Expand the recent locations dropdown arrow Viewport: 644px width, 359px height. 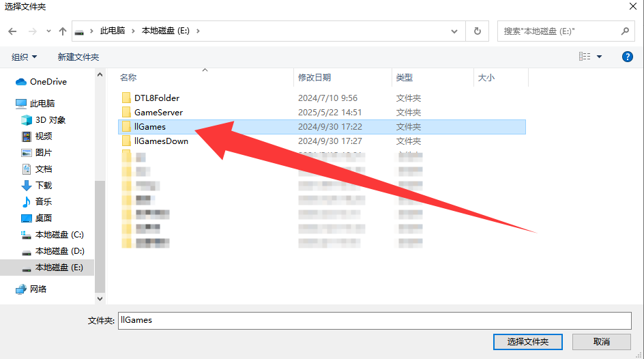click(x=48, y=31)
